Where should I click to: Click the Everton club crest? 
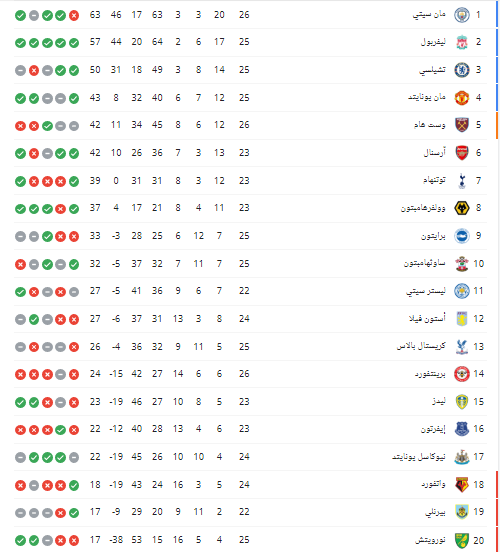(x=462, y=429)
